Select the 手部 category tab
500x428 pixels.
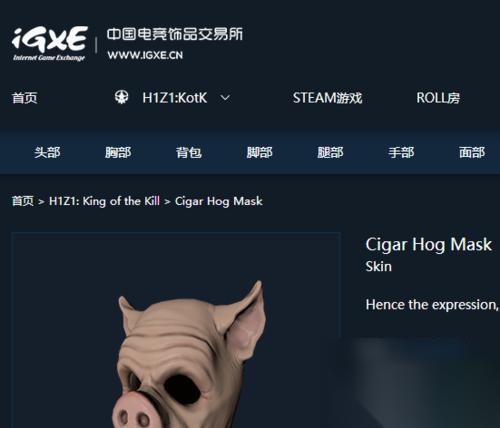coord(401,153)
